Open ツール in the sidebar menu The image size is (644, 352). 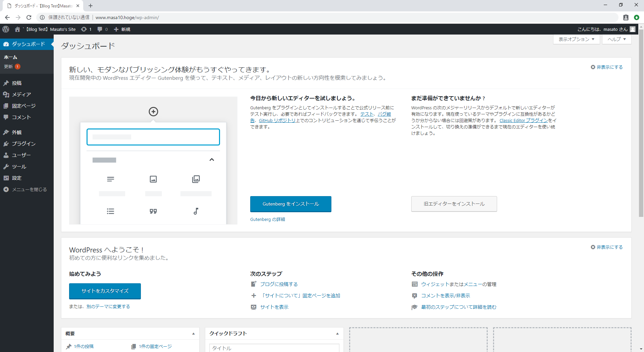[27, 167]
